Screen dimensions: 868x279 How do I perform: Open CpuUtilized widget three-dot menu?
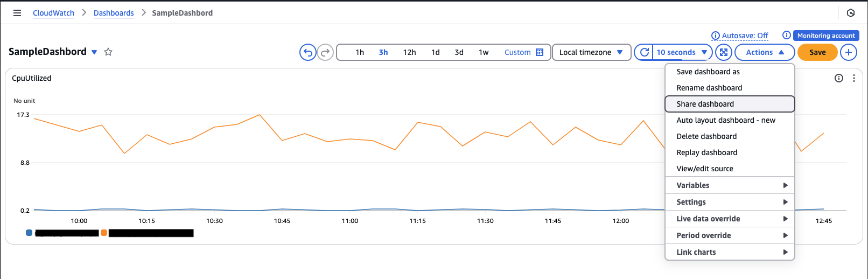[854, 78]
